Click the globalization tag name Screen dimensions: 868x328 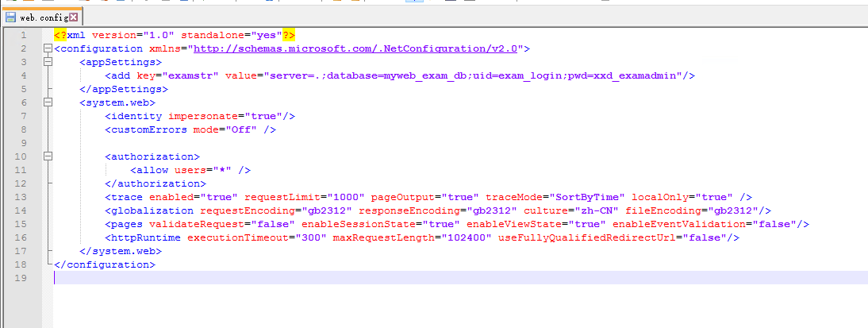tap(152, 210)
